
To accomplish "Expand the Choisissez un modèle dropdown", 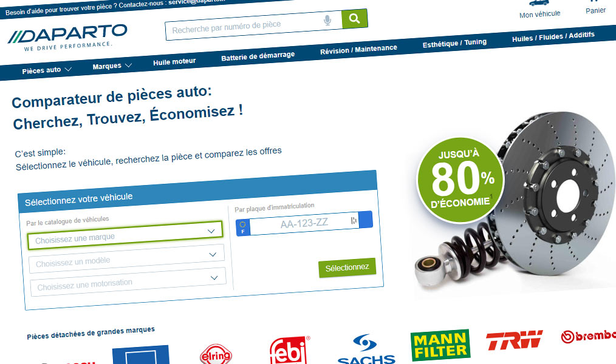I will (x=126, y=258).
